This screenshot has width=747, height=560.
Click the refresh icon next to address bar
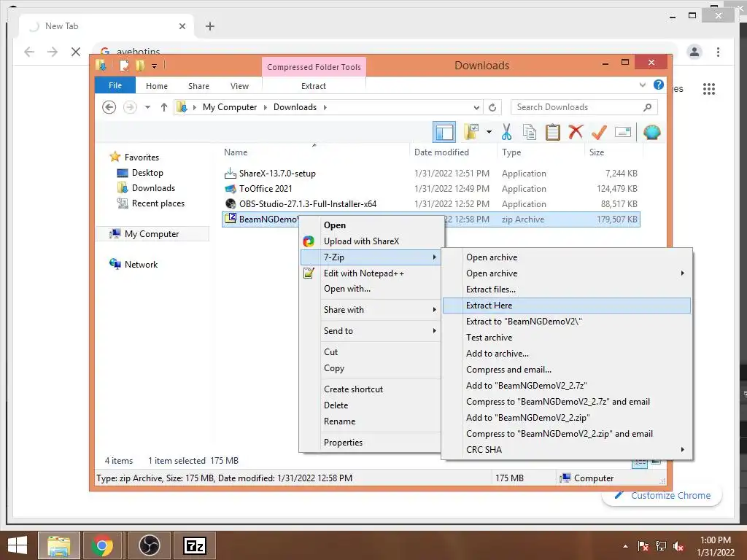click(x=492, y=107)
